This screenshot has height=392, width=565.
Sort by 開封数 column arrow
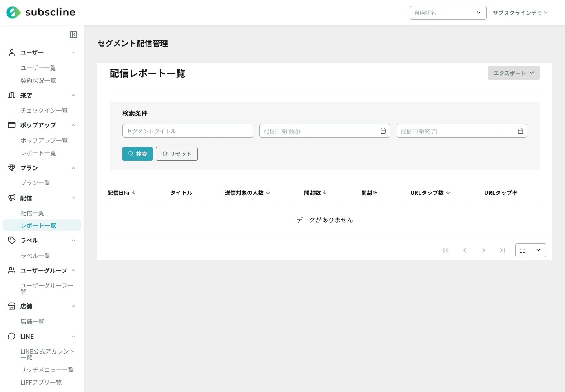325,192
